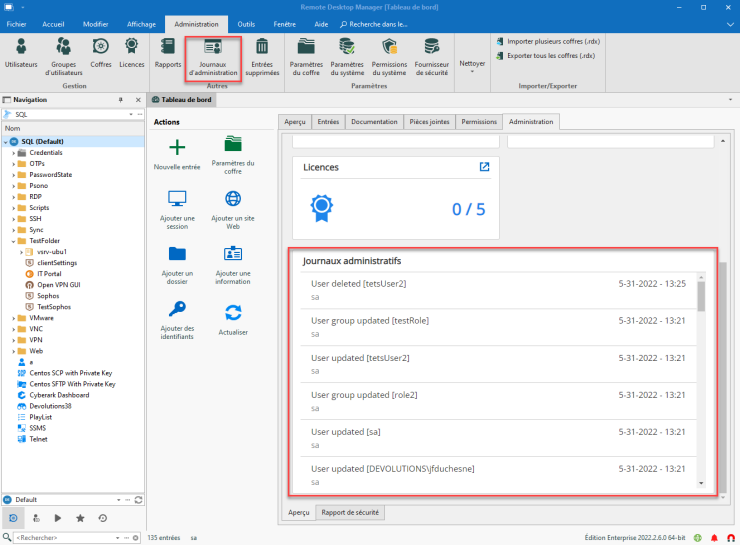Viewport: 741px width, 549px height.
Task: Open the Nettoyer dropdown
Action: pyautogui.click(x=470, y=66)
